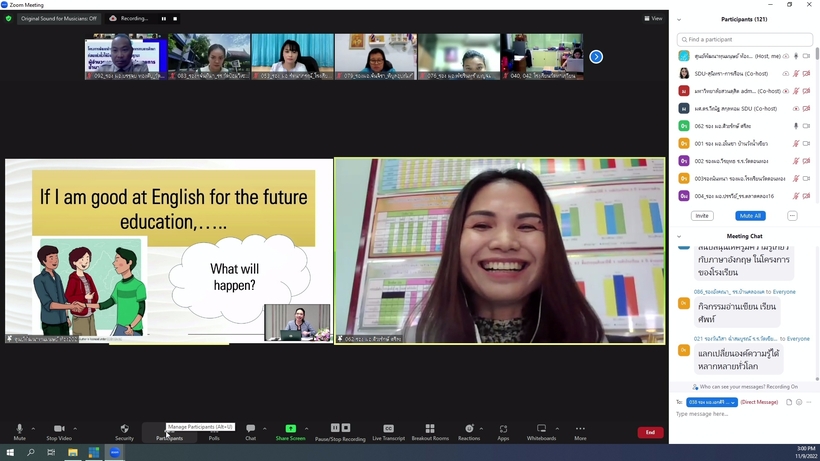Select SDU co-host participant row

pos(745,74)
